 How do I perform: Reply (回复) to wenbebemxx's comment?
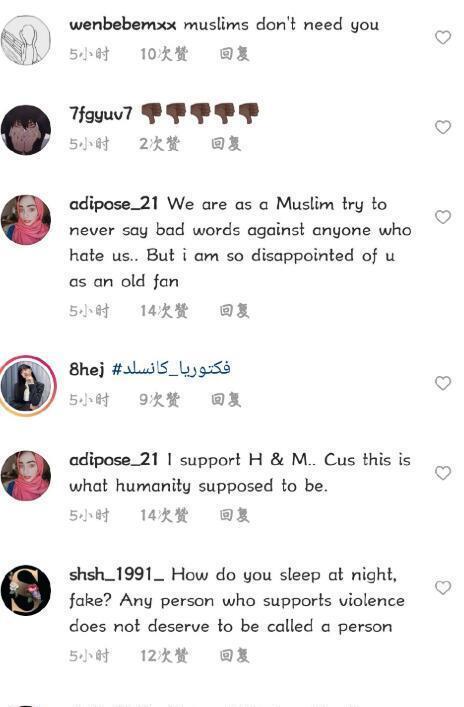click(x=234, y=54)
